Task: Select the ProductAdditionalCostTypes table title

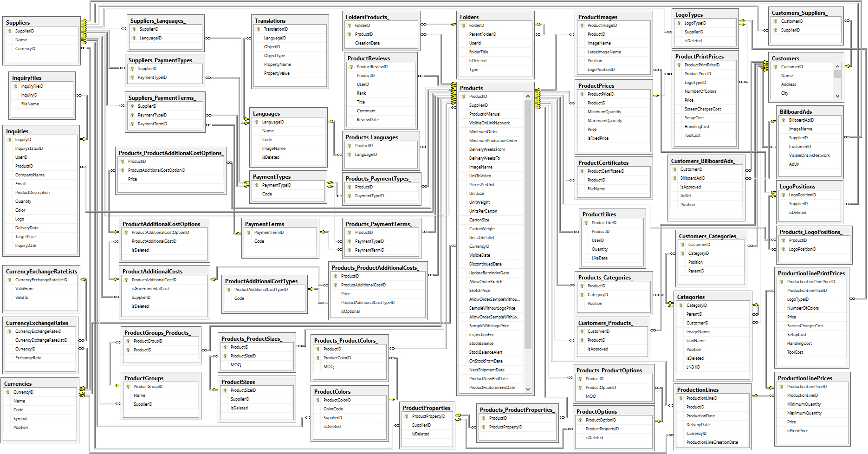Action: tap(264, 281)
